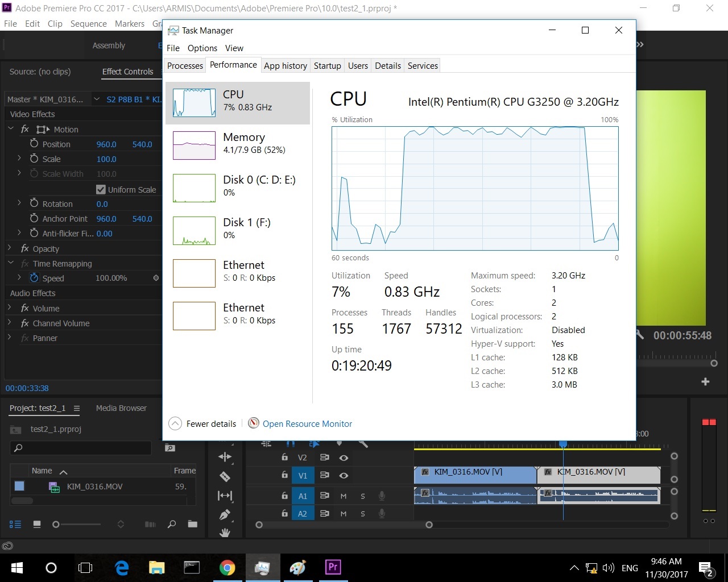
Task: Select Memory in the Task Manager sidebar
Action: coord(238,145)
